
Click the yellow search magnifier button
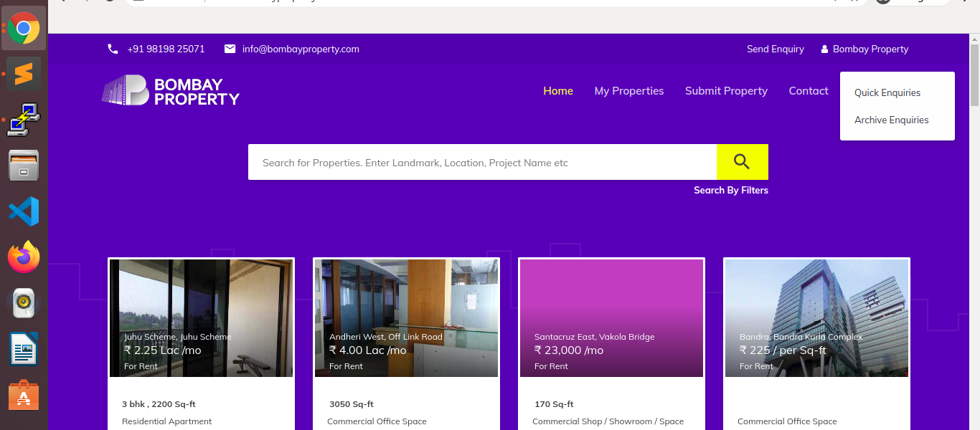click(x=742, y=162)
